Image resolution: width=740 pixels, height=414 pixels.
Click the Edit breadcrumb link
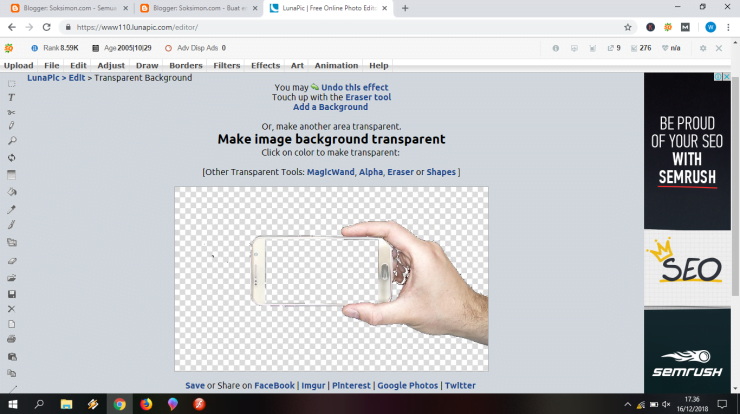click(77, 78)
